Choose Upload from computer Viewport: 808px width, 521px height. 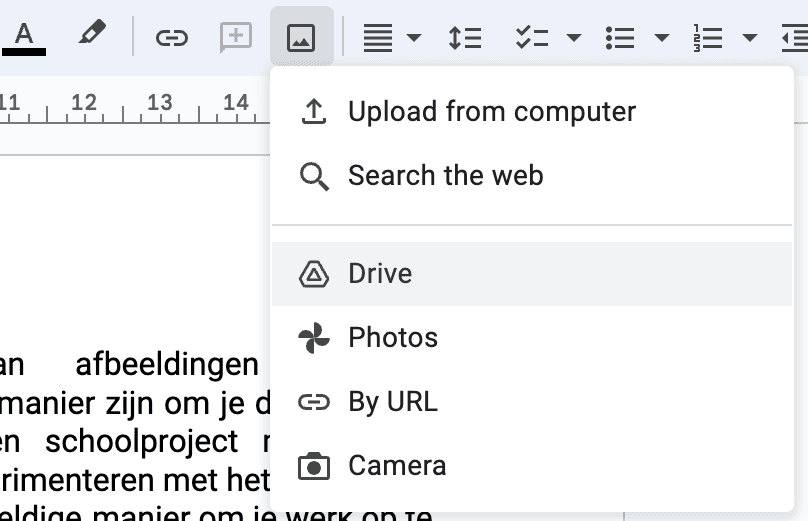(491, 111)
